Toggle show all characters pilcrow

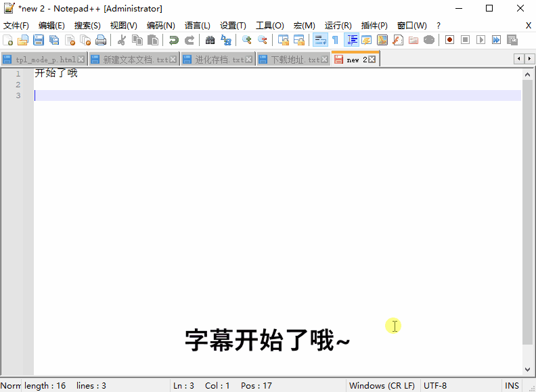[x=336, y=40]
